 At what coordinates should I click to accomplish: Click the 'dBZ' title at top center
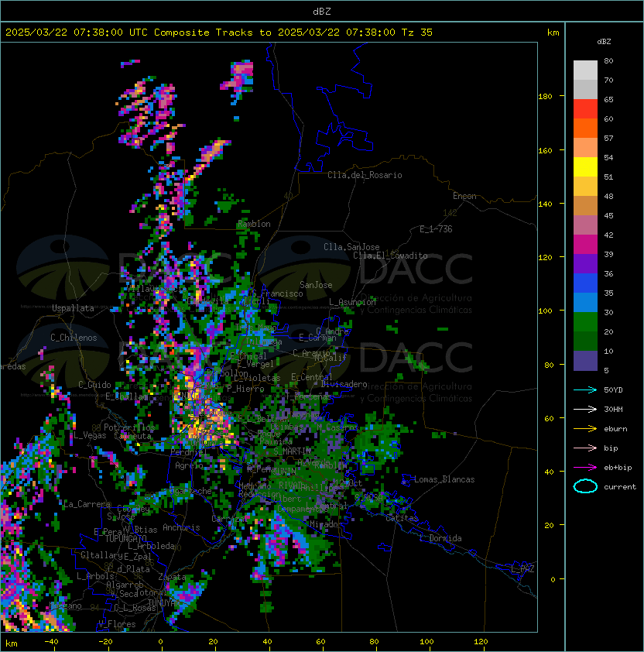(322, 11)
